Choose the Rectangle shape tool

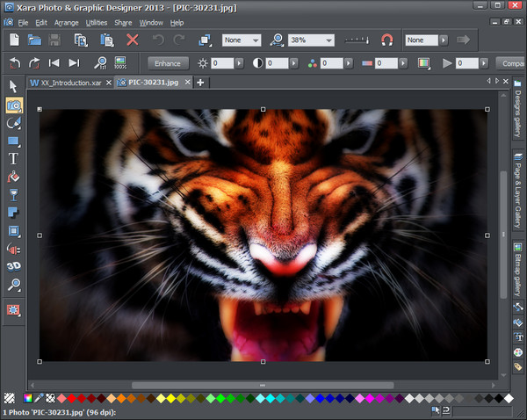click(x=13, y=141)
